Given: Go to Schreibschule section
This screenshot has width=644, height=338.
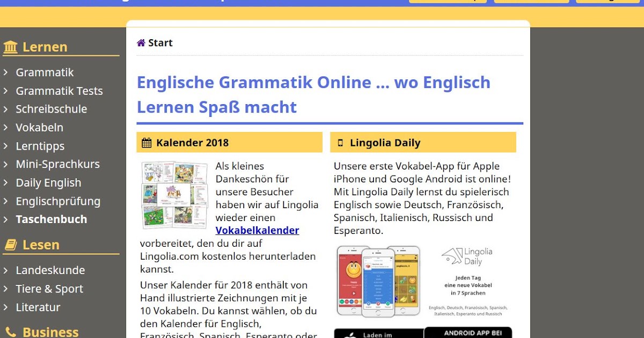Looking at the screenshot, I should point(52,109).
